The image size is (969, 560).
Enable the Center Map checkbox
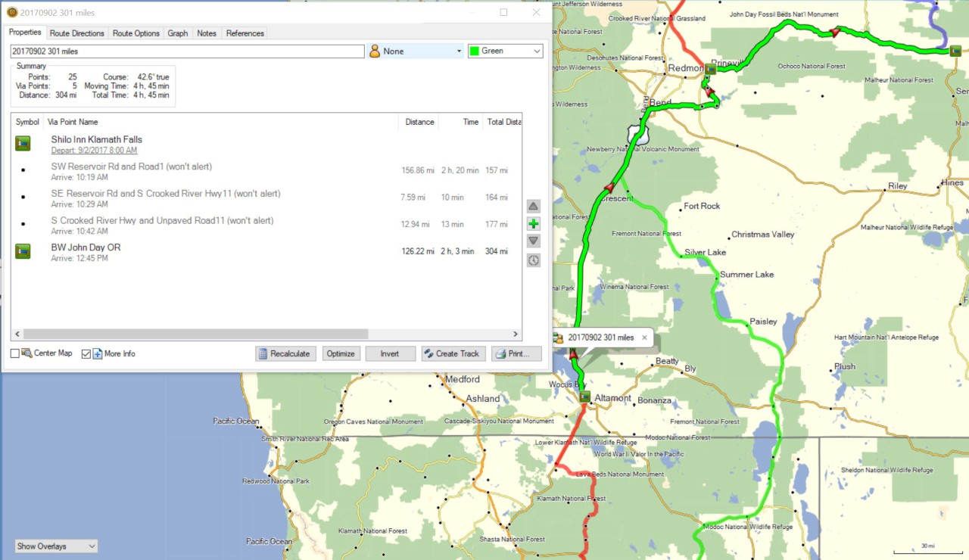click(x=15, y=353)
